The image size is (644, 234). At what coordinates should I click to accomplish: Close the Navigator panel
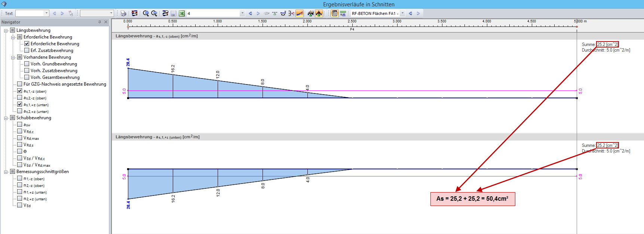(x=106, y=22)
